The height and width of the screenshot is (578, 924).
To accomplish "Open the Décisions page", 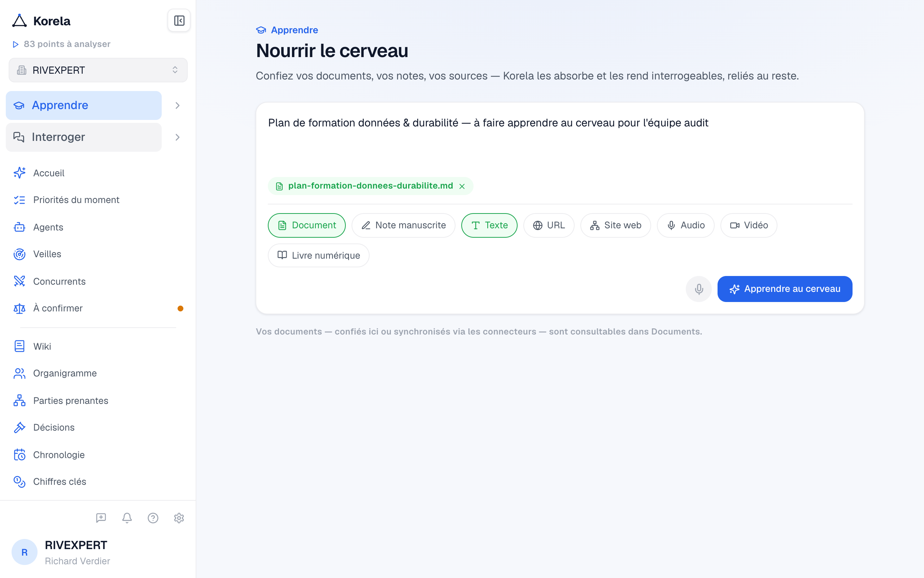I will [54, 428].
